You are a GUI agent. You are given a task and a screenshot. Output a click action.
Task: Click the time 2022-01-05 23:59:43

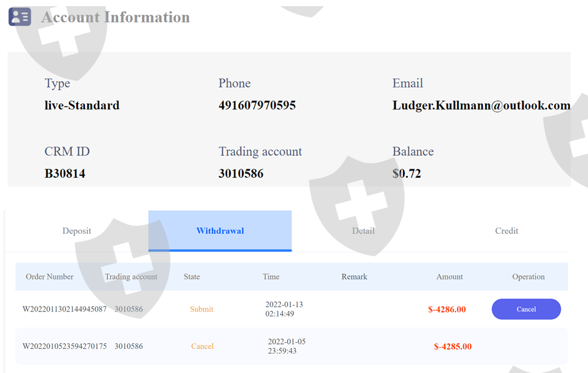287,346
